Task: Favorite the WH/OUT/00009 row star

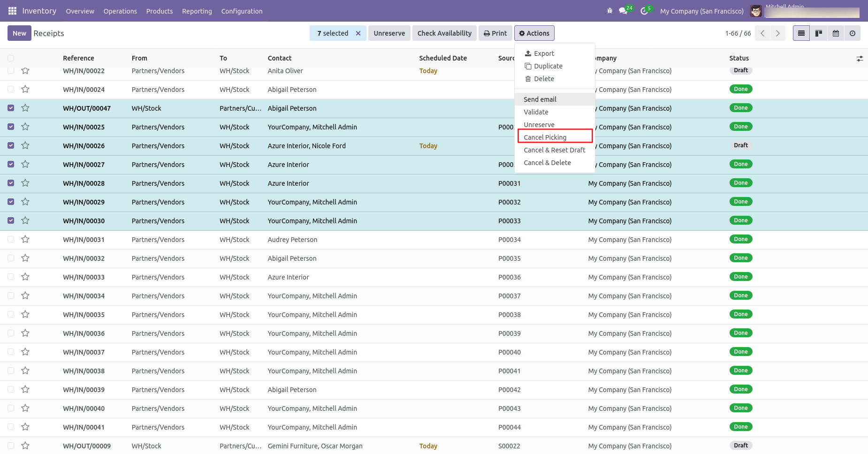Action: click(25, 446)
